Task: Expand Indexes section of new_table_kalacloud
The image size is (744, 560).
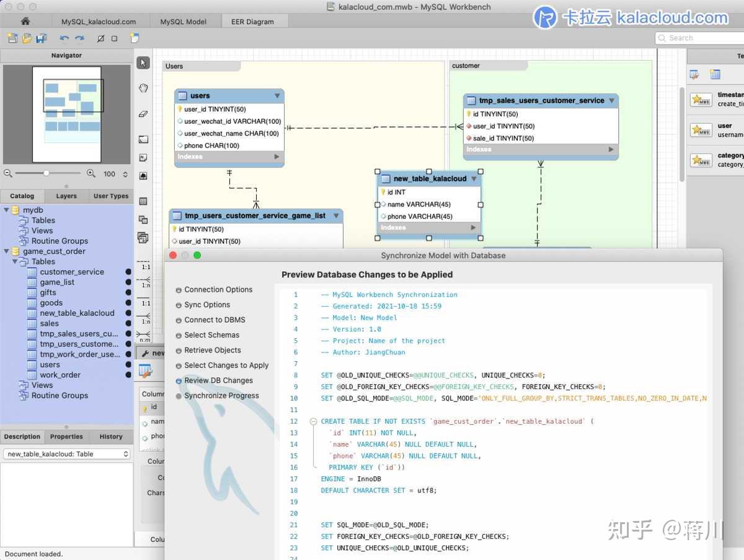Action: click(x=472, y=228)
